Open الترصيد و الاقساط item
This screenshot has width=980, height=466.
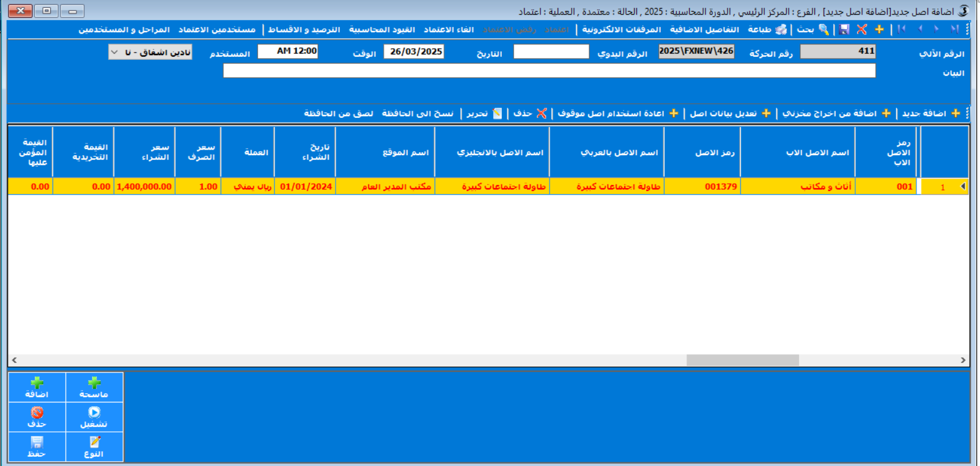(x=304, y=29)
